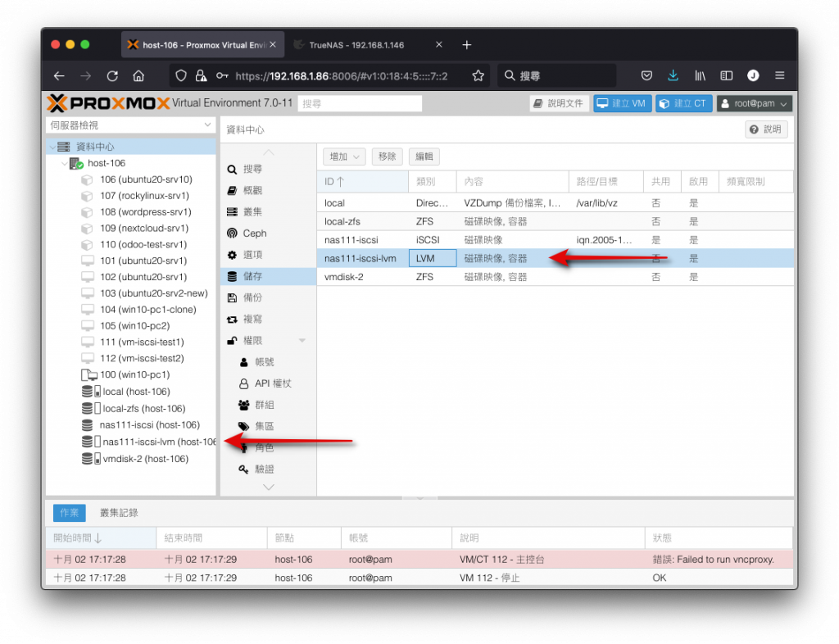Focus Proxmox header search field
The height and width of the screenshot is (644, 839).
(361, 103)
